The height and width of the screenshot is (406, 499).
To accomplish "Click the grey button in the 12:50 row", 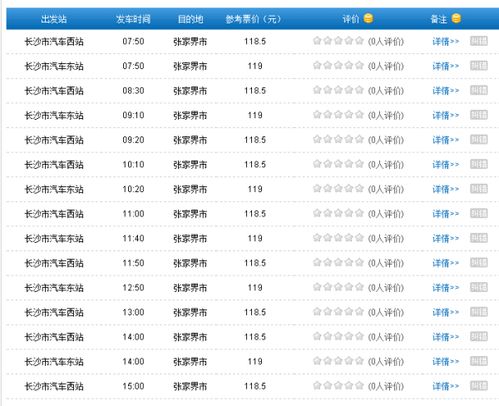I will [x=479, y=287].
